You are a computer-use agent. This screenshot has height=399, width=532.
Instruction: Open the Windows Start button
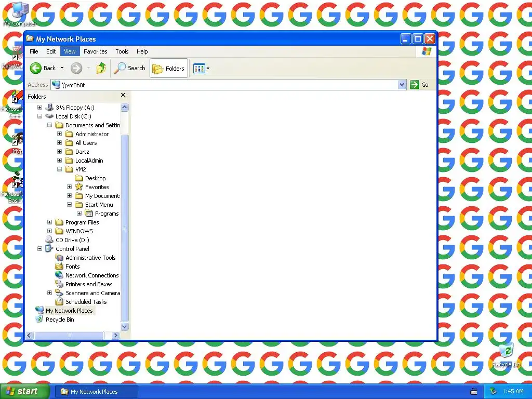pyautogui.click(x=25, y=392)
